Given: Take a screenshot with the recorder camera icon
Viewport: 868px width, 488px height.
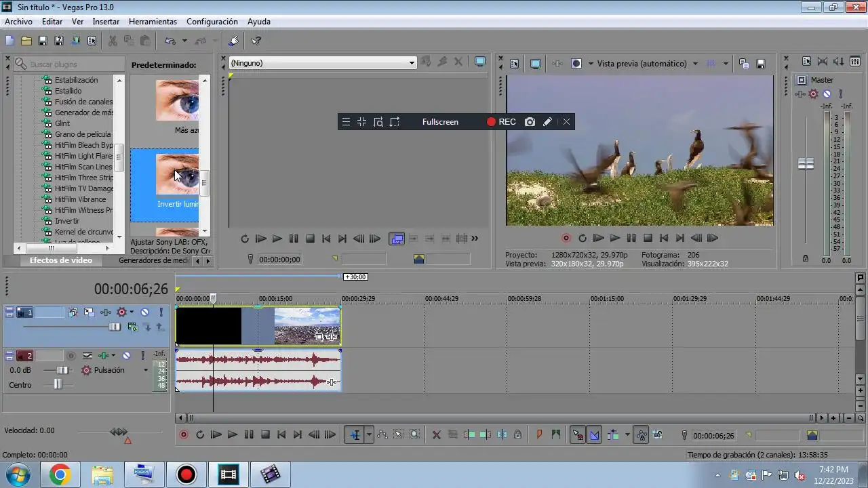Looking at the screenshot, I should coord(530,122).
